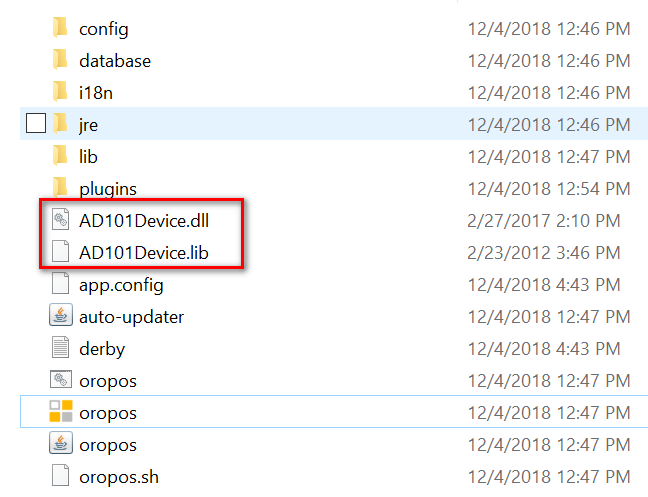
Task: Select the config folder icon
Action: tap(60, 28)
